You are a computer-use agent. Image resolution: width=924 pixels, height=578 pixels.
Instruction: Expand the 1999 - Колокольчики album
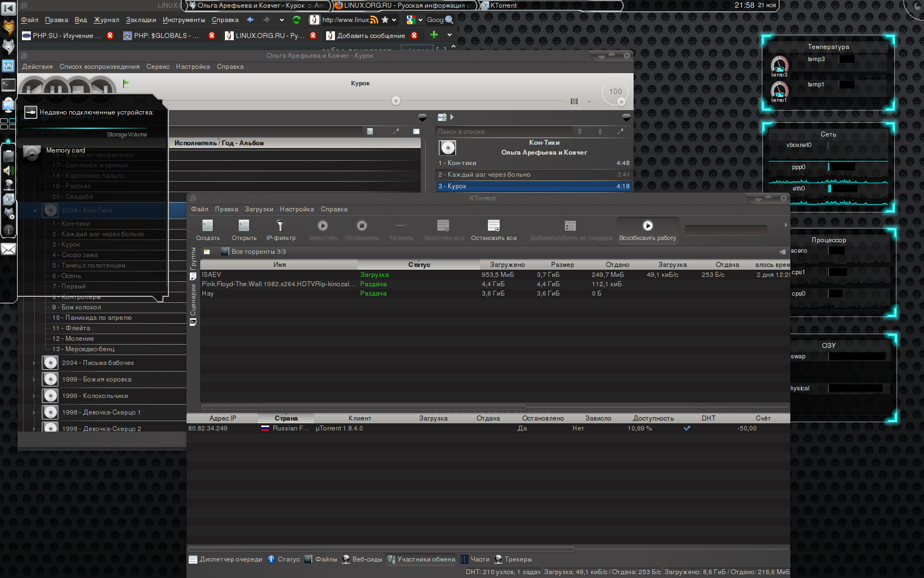click(x=34, y=396)
